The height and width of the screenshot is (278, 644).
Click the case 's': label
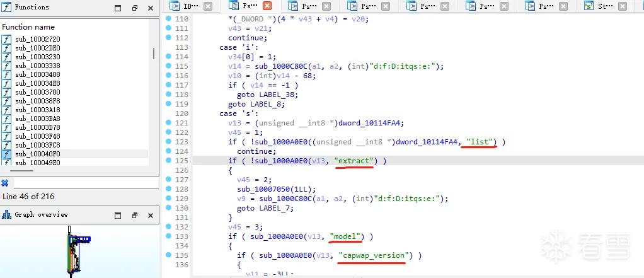pos(239,113)
